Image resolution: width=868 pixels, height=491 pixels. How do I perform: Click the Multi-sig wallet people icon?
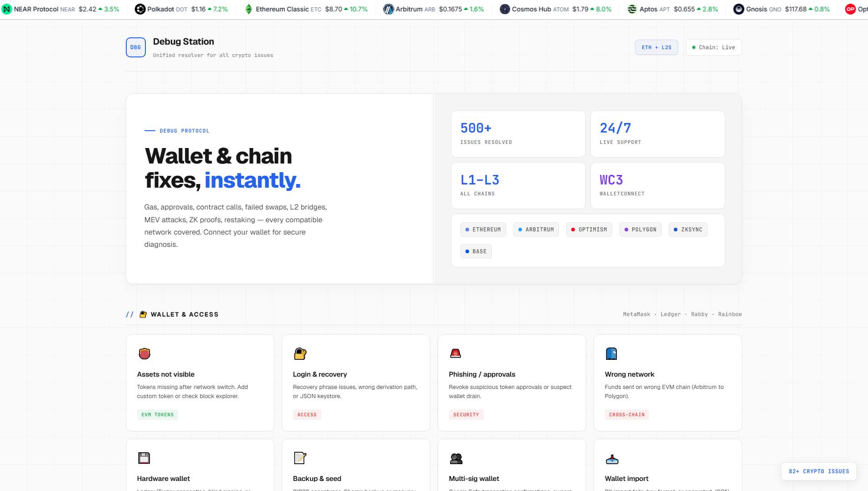coord(456,458)
